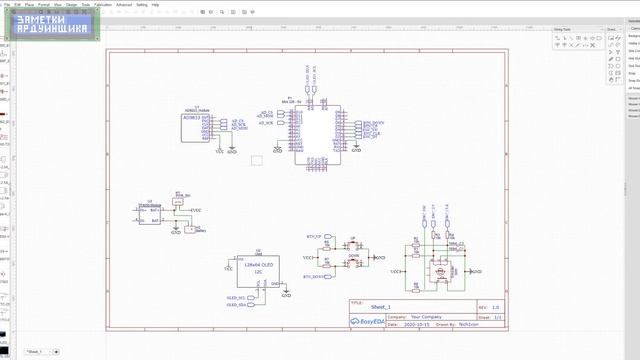Open the Edit menu

18,5
